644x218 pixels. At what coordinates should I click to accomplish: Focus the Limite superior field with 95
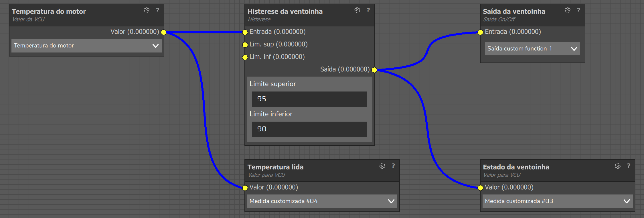point(309,99)
